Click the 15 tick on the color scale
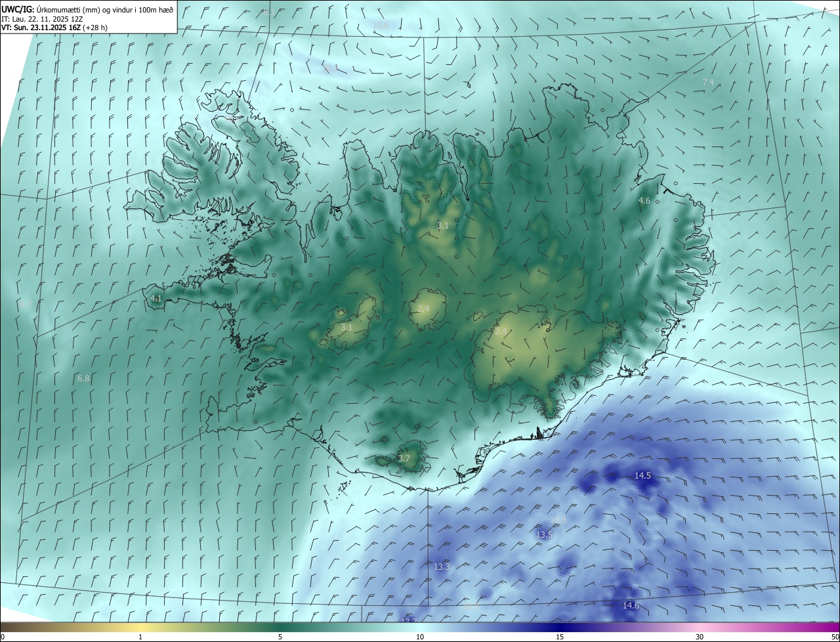The height and width of the screenshot is (642, 840). (x=560, y=637)
